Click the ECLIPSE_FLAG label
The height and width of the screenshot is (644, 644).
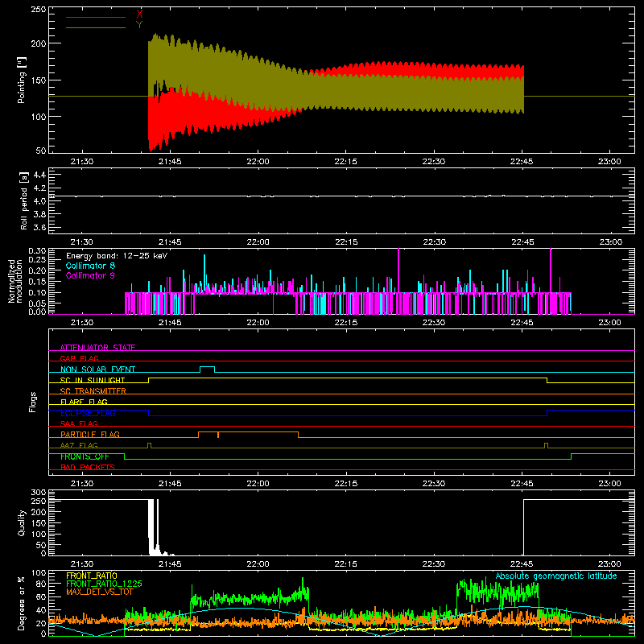88,413
